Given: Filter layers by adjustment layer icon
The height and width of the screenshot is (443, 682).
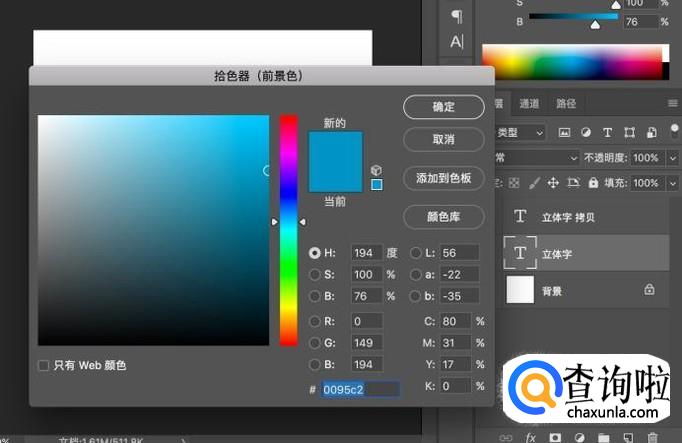Looking at the screenshot, I should (x=586, y=133).
